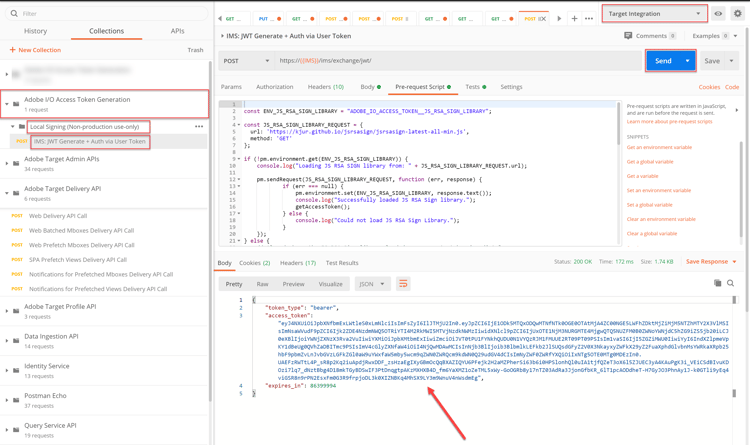Image resolution: width=750 pixels, height=445 pixels.
Task: Open the Authorization tab
Action: coord(275,87)
